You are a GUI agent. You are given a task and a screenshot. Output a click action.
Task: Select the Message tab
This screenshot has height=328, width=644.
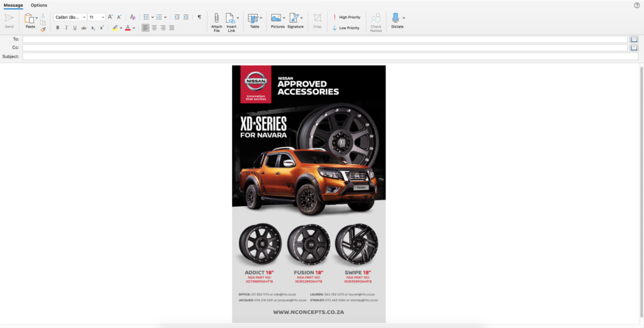point(13,5)
